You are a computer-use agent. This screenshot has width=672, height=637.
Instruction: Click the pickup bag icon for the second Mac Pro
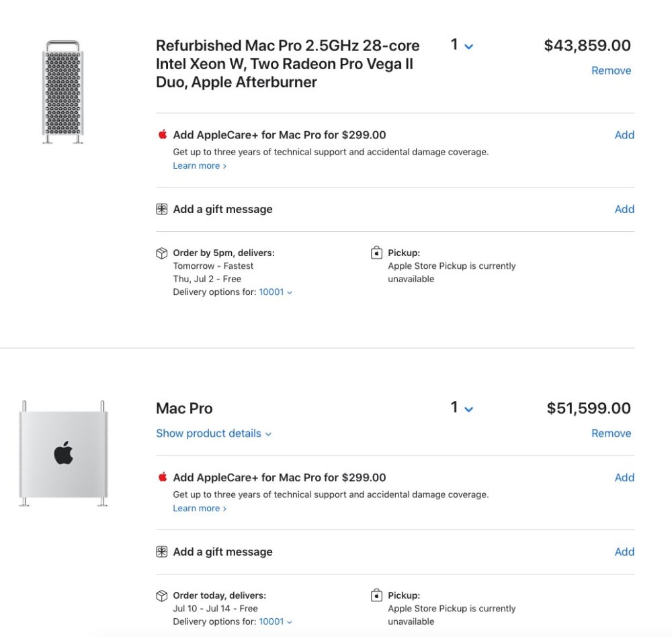tap(376, 595)
